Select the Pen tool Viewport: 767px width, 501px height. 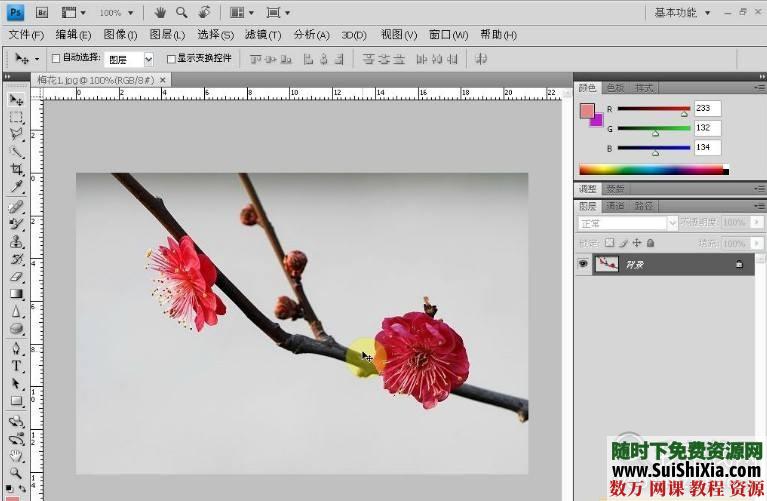[x=16, y=349]
